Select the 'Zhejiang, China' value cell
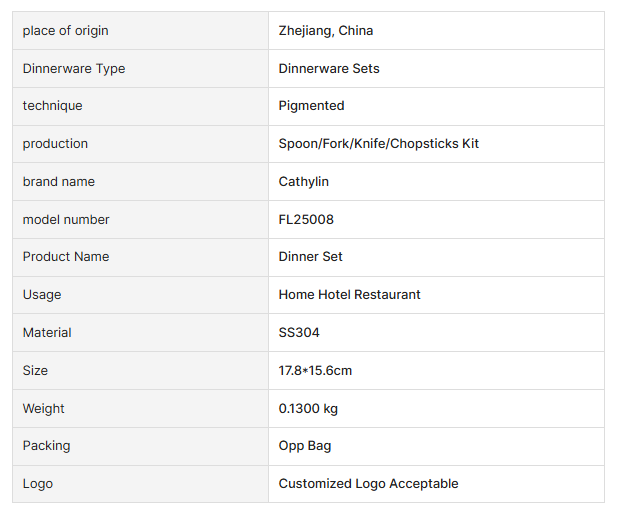Viewport: 620px width, 514px height. tap(326, 31)
